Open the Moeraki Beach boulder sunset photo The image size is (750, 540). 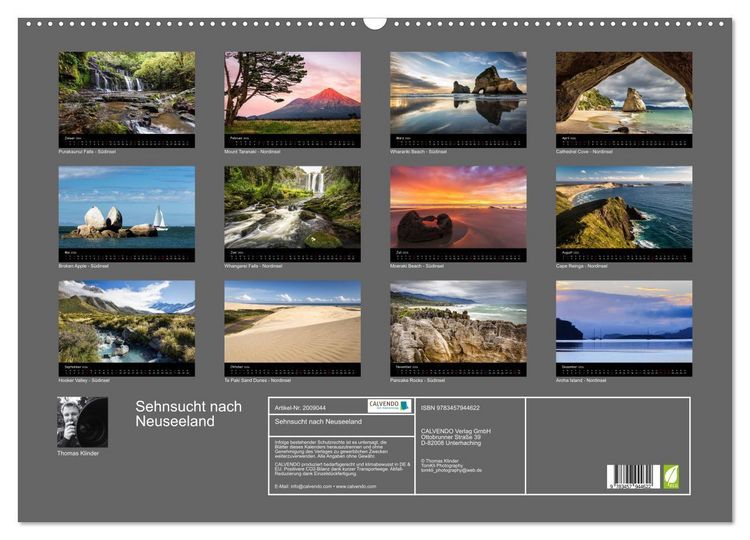click(458, 207)
